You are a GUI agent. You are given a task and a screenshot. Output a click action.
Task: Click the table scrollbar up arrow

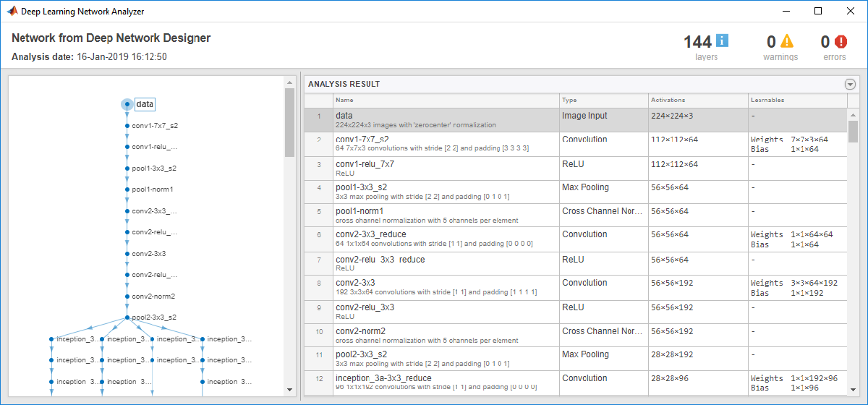coord(853,115)
